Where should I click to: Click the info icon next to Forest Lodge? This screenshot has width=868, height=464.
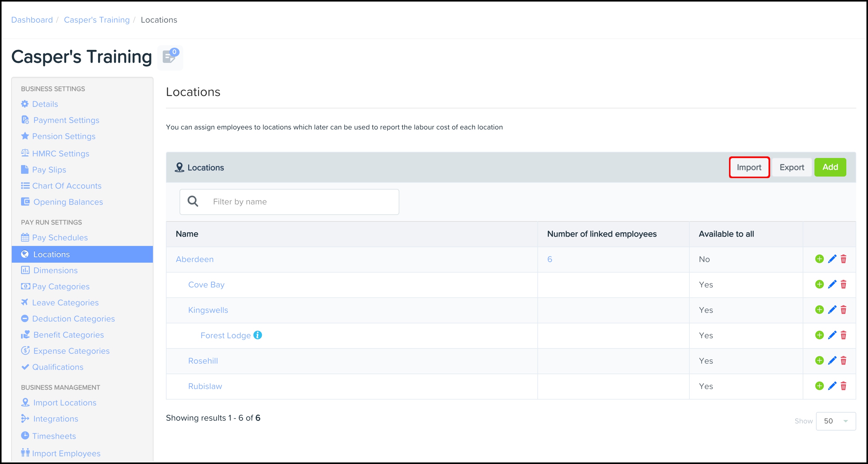point(258,335)
